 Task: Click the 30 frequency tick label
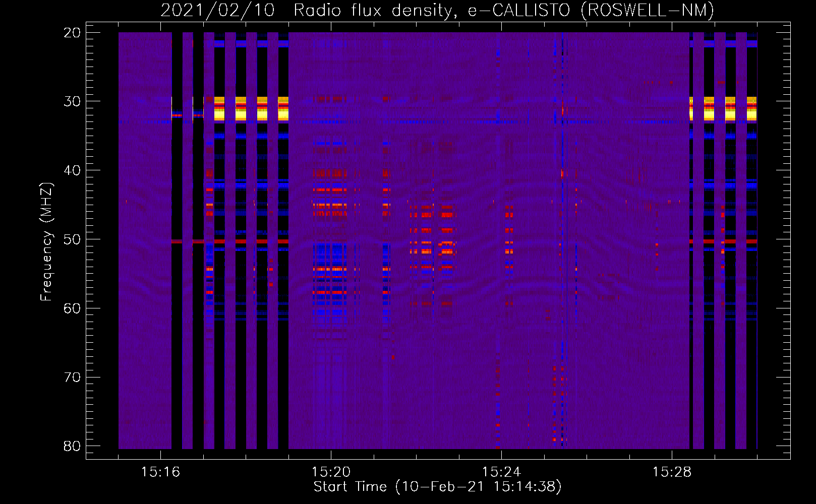[x=72, y=101]
